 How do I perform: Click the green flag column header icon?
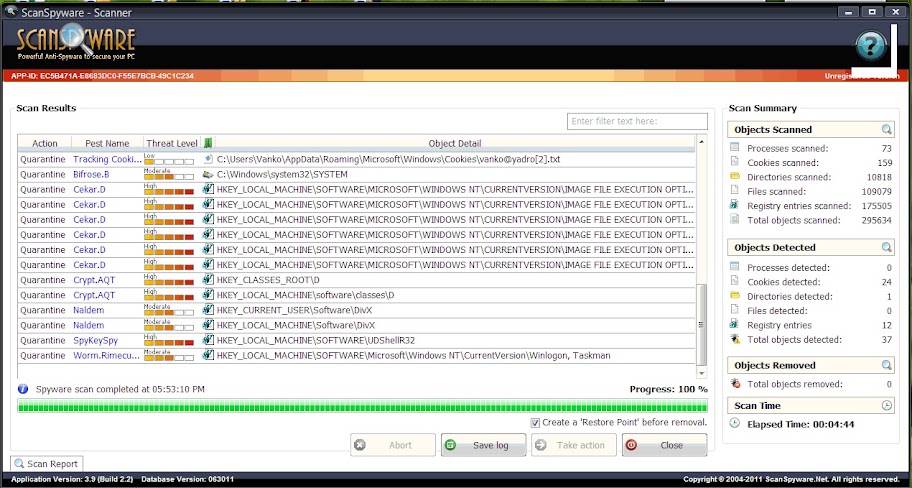(208, 143)
